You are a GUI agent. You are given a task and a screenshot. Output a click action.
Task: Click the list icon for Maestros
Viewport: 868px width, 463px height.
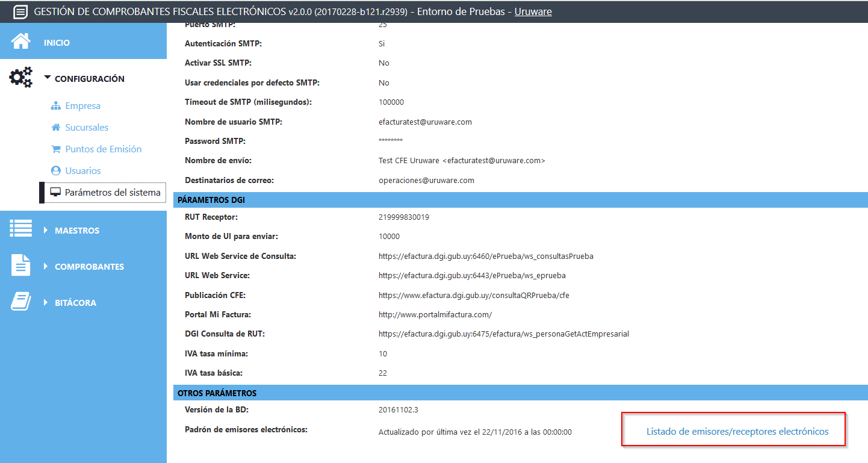click(x=21, y=229)
